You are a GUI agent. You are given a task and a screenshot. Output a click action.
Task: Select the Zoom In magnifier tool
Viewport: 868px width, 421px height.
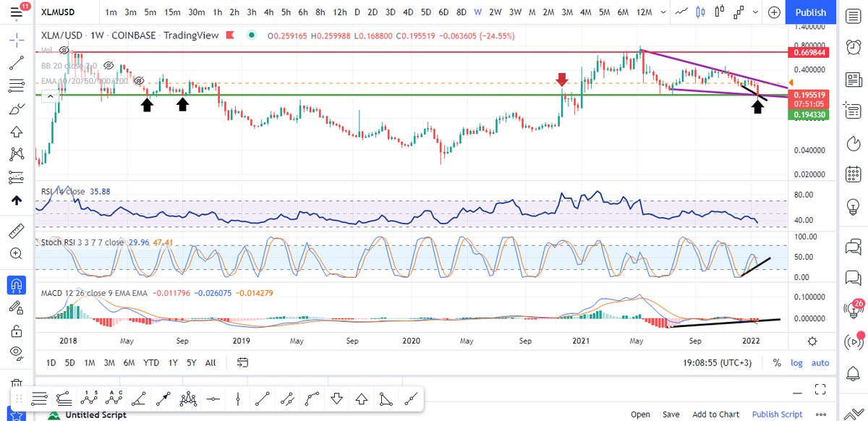(x=16, y=254)
